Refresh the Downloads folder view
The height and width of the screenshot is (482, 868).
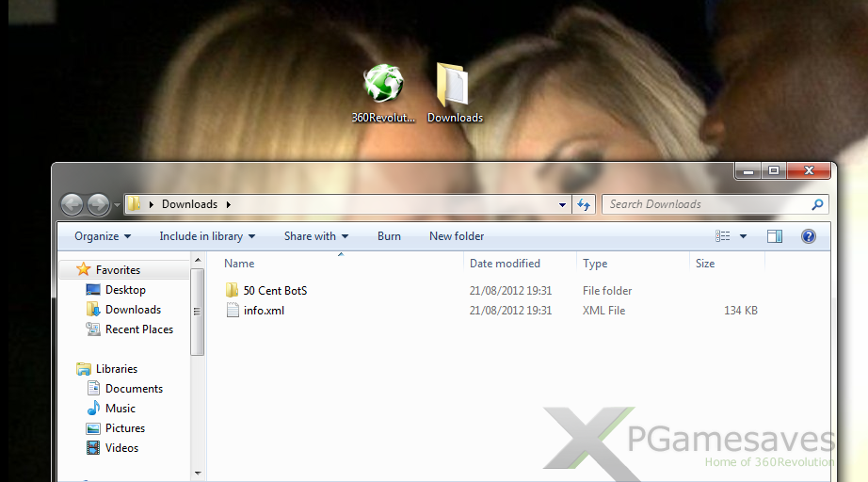click(584, 204)
